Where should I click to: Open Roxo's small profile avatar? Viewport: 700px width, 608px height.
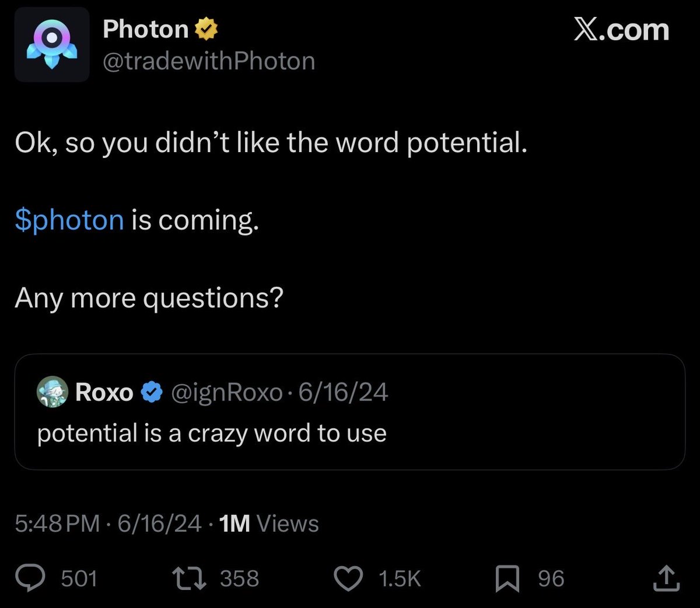[52, 392]
